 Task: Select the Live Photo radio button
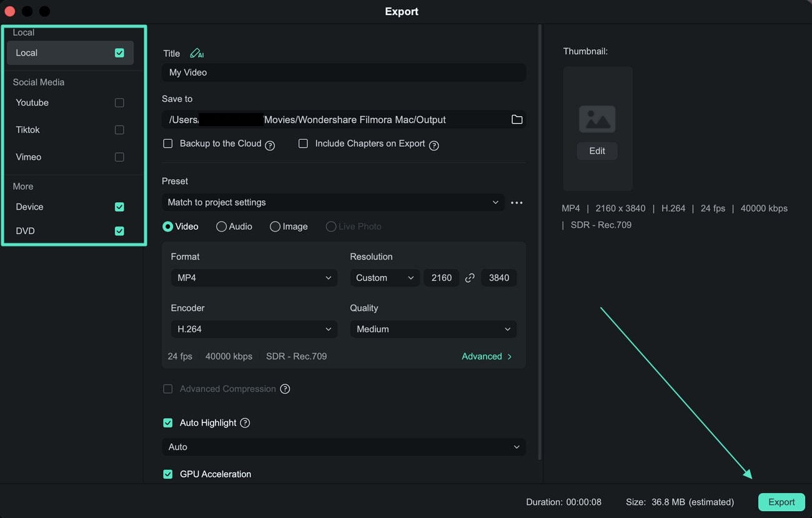click(x=331, y=227)
